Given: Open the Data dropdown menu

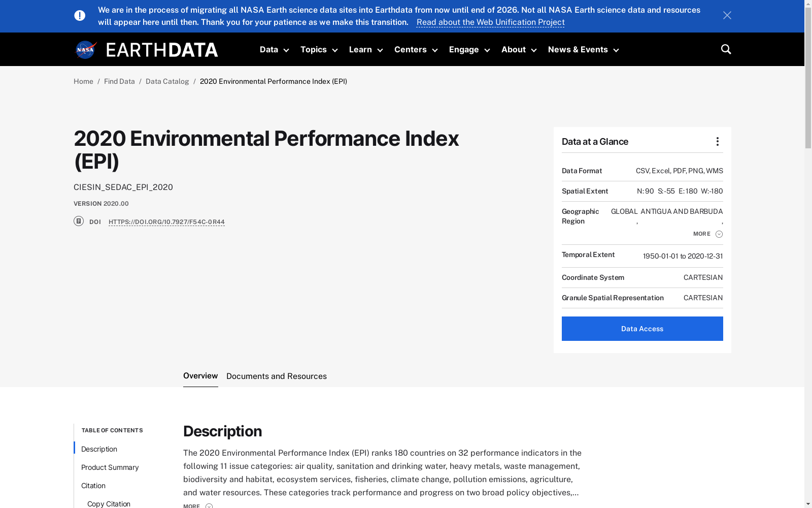Looking at the screenshot, I should tap(274, 50).
